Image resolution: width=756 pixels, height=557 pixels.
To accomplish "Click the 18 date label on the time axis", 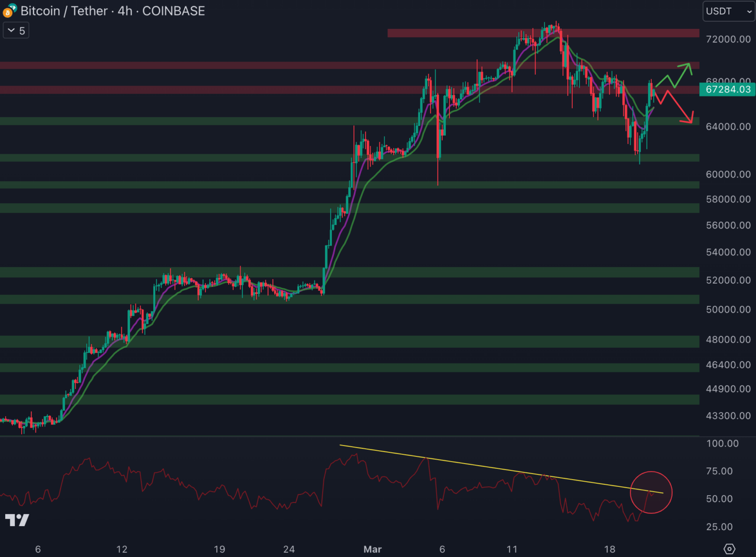I will (609, 549).
